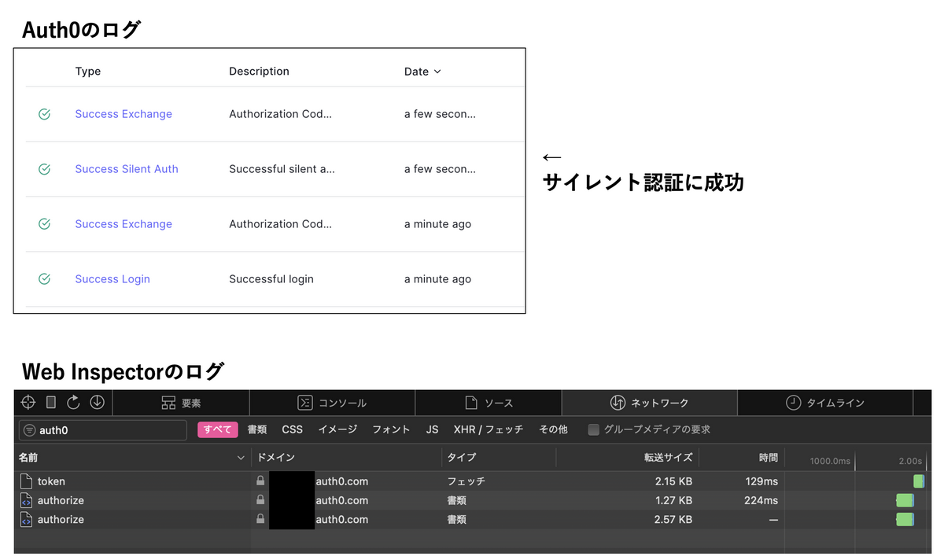The width and height of the screenshot is (944, 560).
Task: Click the document icon of the token request
Action: coord(26,481)
